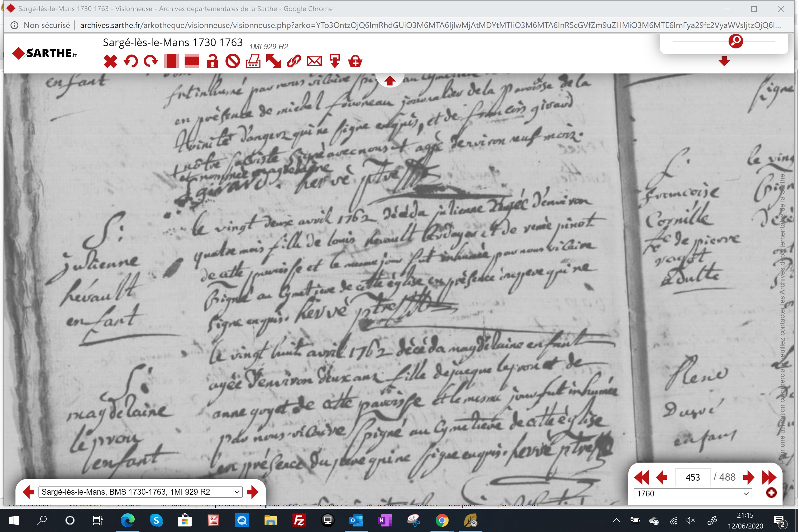Screen dimensions: 798x532
Task: Go to next page arrow
Action: coord(748,477)
